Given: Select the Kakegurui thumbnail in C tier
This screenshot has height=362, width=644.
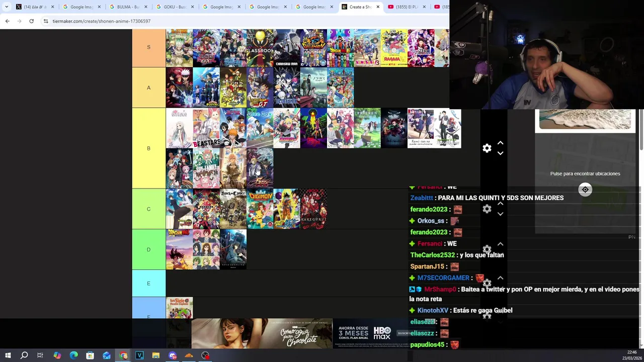Looking at the screenshot, I should click(313, 209).
